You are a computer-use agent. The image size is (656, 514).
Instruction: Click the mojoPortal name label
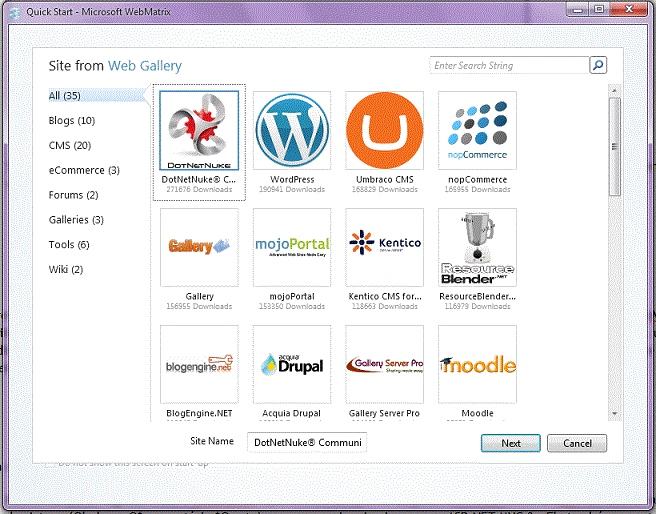coord(292,297)
